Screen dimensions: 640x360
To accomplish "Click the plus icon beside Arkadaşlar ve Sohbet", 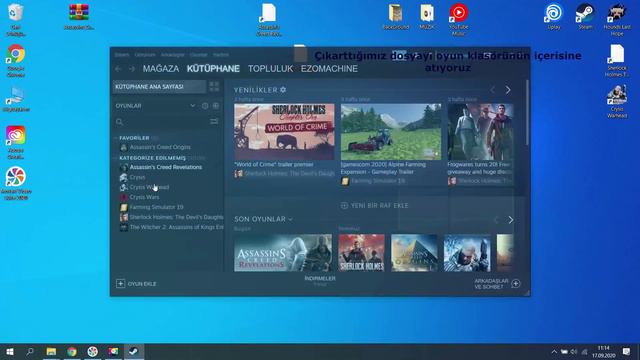I will pyautogui.click(x=516, y=284).
